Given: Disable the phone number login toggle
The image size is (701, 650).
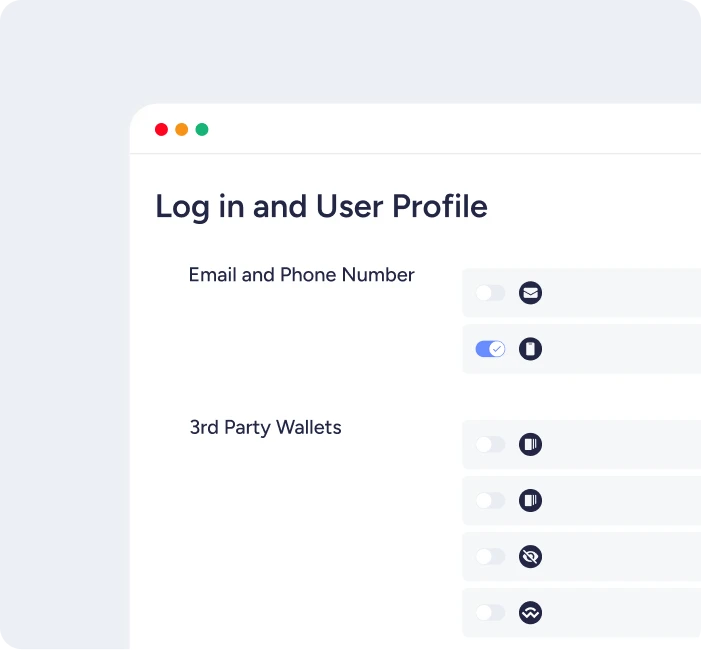Looking at the screenshot, I should click(490, 349).
